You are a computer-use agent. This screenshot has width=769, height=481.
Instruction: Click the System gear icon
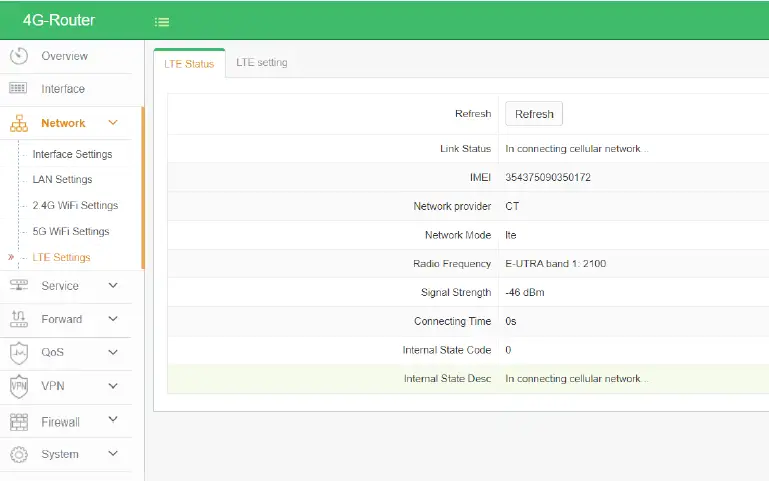tap(19, 455)
